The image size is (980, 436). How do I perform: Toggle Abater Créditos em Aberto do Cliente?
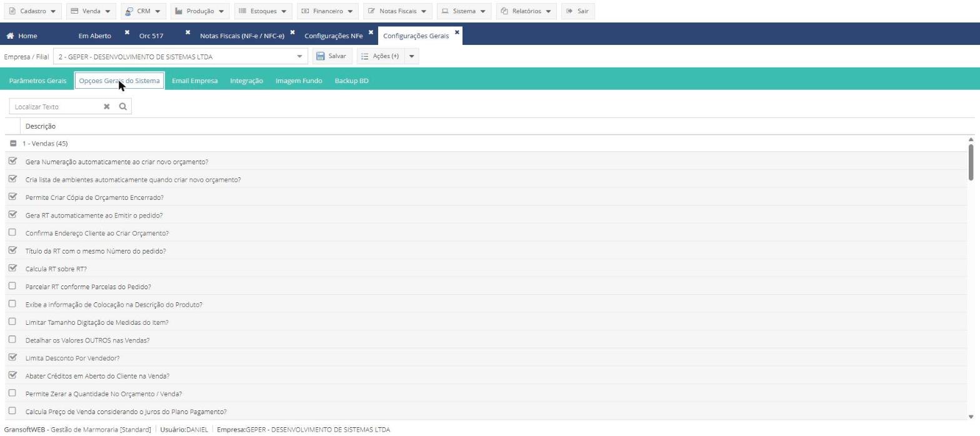12,375
